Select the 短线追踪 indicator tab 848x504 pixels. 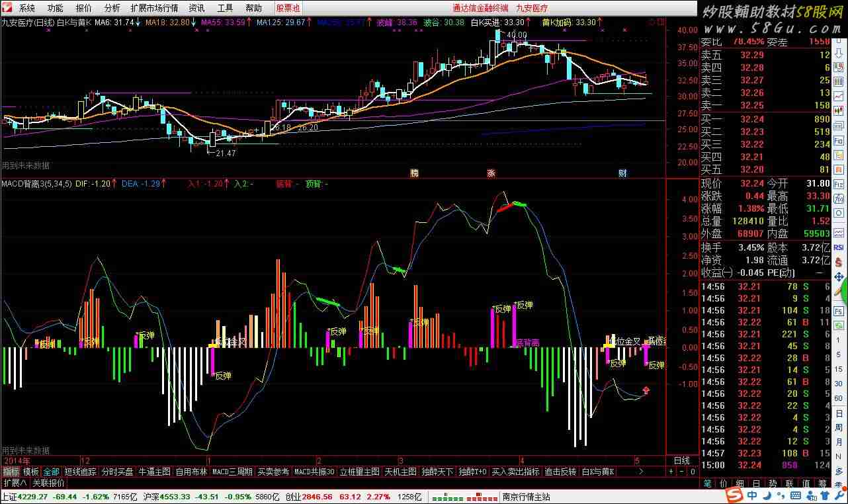click(80, 472)
